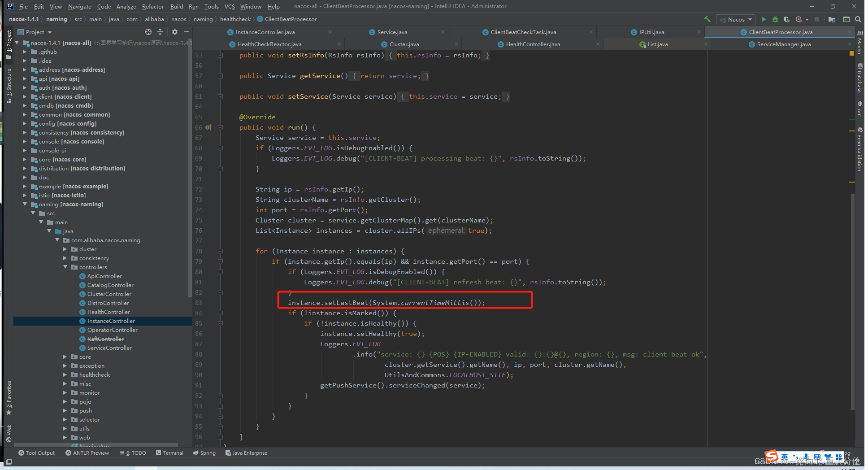868x470 pixels.
Task: Click the Run with Profiler icon
Action: [799, 19]
